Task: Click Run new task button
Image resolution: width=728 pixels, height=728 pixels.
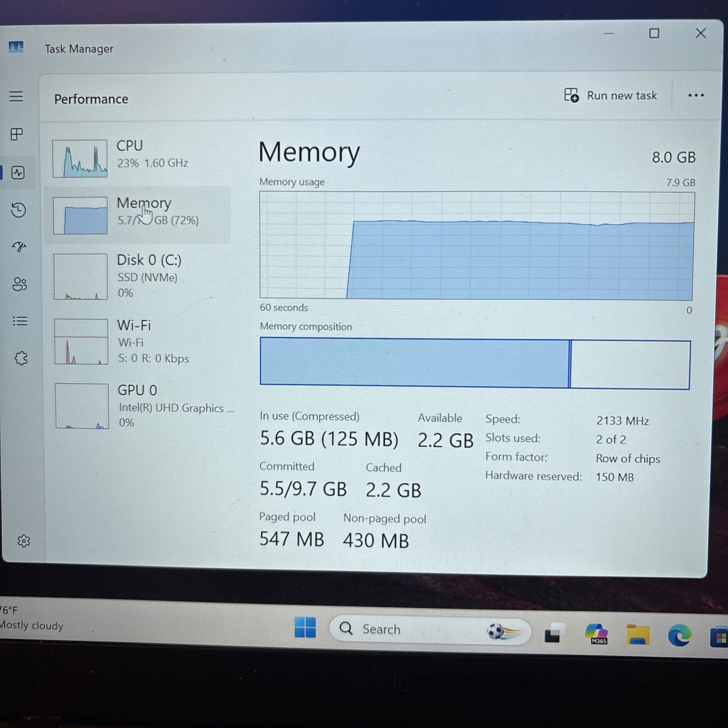Action: point(611,96)
